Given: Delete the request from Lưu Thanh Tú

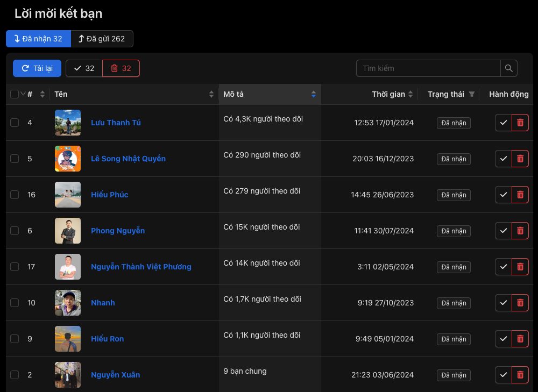Looking at the screenshot, I should 520,123.
